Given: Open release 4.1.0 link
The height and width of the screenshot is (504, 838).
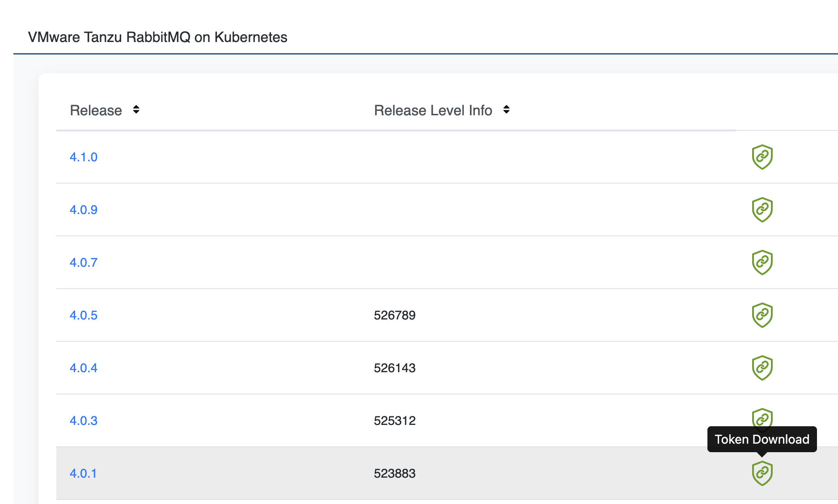Looking at the screenshot, I should tap(84, 157).
